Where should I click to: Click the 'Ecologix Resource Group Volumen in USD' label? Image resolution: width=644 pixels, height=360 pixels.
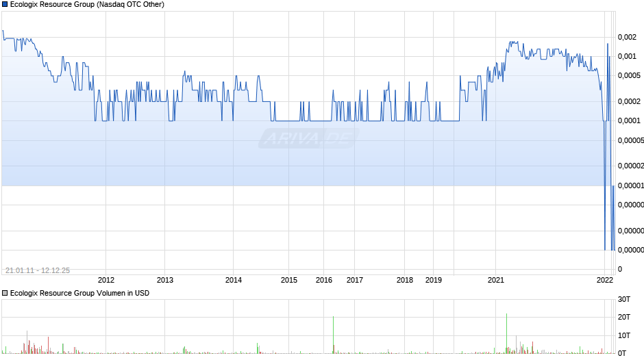point(79,293)
